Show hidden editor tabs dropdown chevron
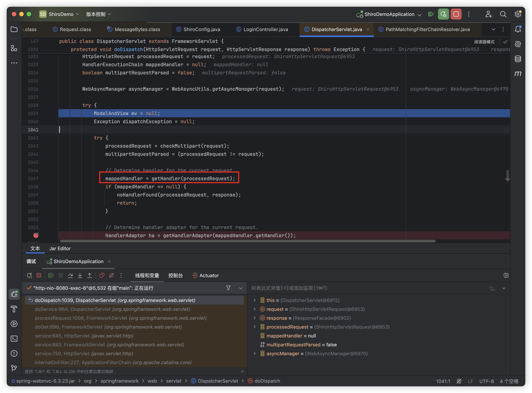 (x=493, y=29)
